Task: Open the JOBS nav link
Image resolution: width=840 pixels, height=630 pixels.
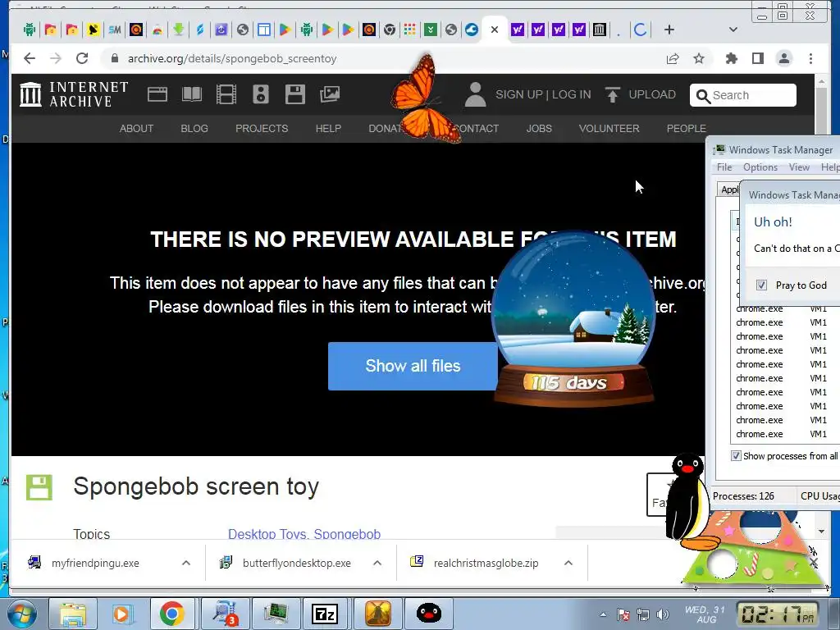Action: [539, 129]
